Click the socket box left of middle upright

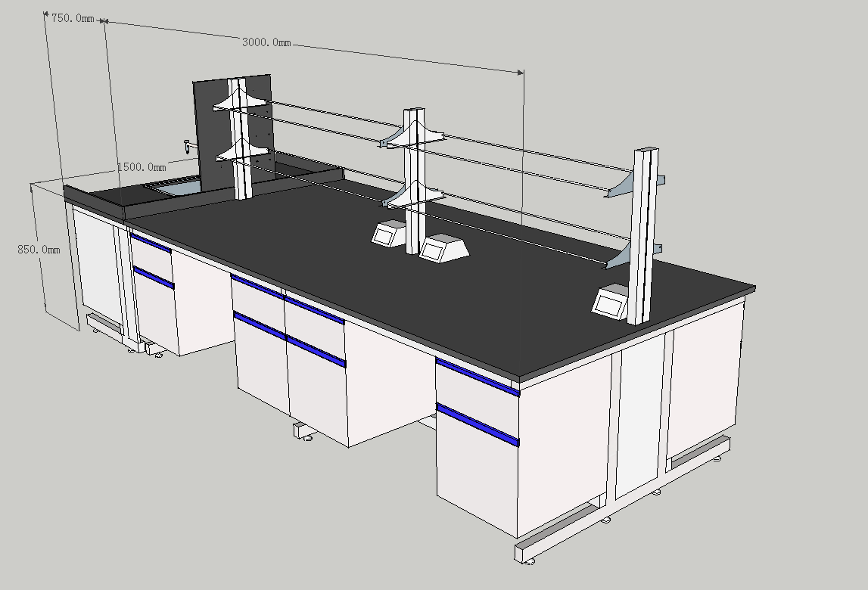point(388,233)
